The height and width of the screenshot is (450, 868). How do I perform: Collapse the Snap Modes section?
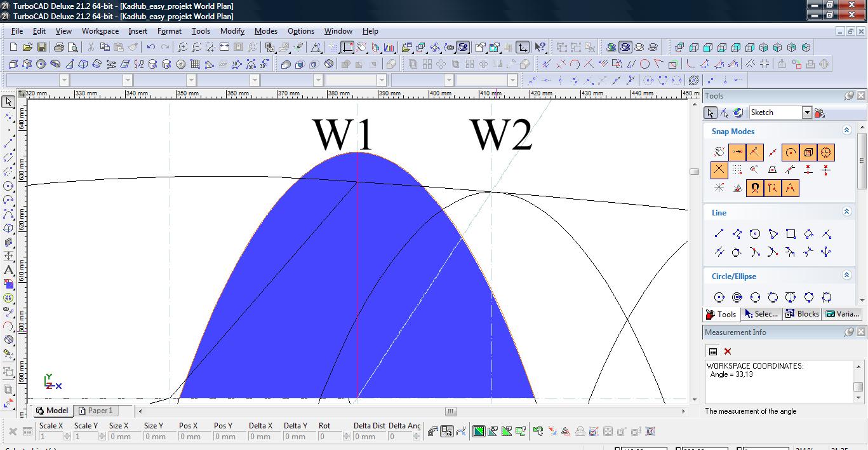point(846,130)
